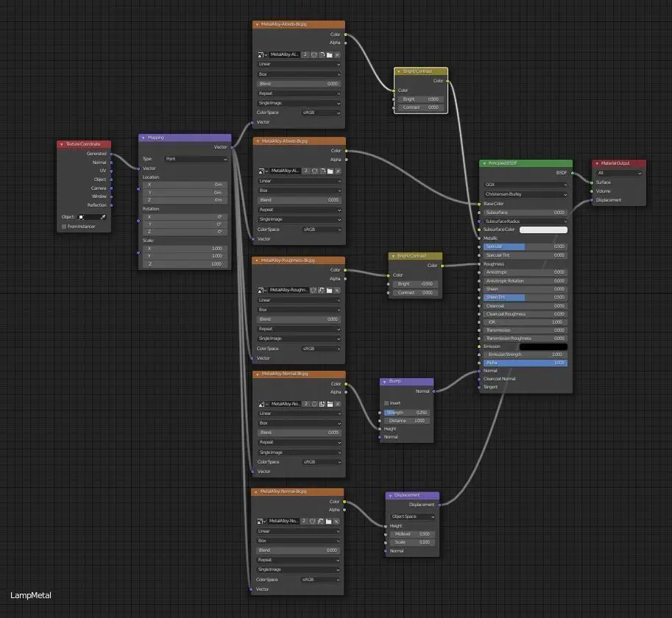Click Emission black color swatch
The width and height of the screenshot is (672, 618).
(x=543, y=347)
